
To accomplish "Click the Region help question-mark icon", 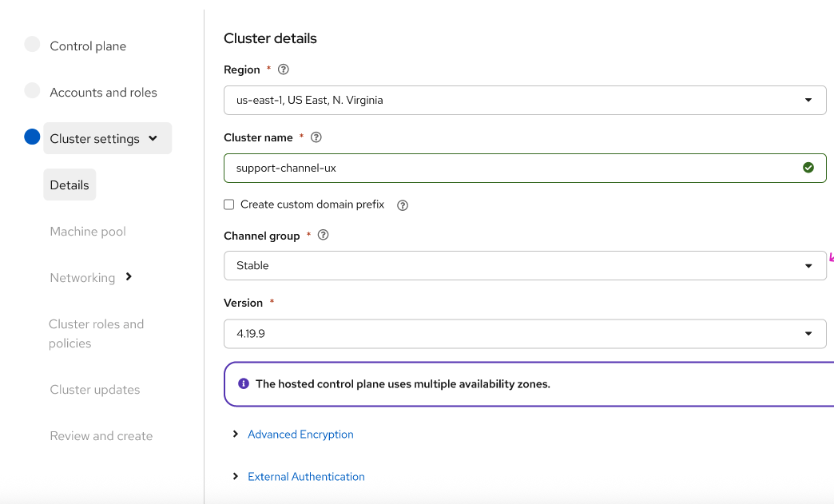I will click(284, 70).
